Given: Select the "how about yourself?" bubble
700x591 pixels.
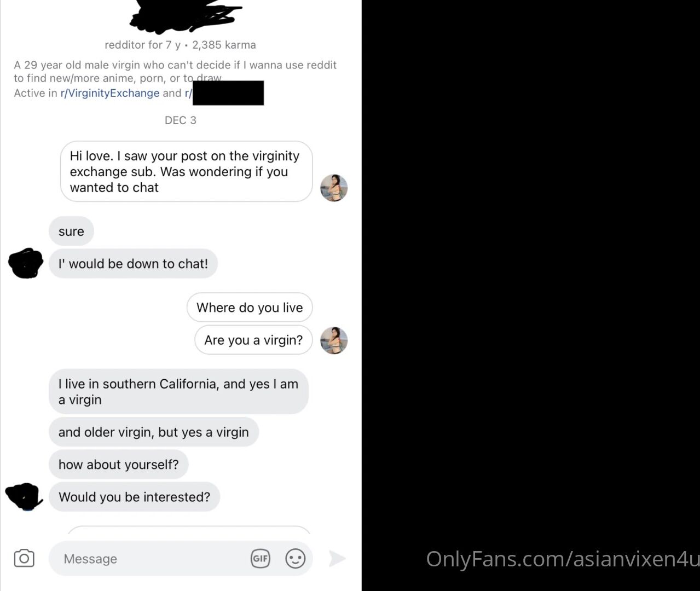Looking at the screenshot, I should pyautogui.click(x=118, y=465).
